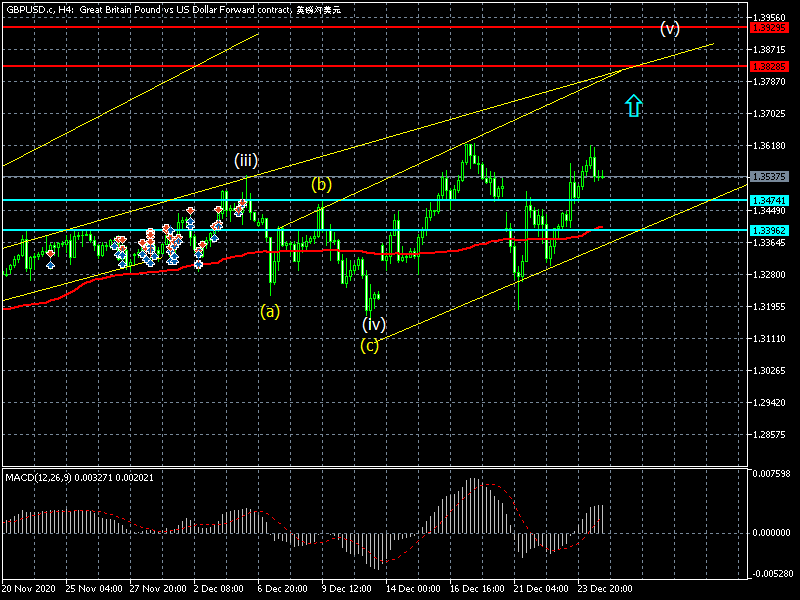Click the 16 Dec 16:00 time label
The height and width of the screenshot is (600, 800).
point(478,589)
